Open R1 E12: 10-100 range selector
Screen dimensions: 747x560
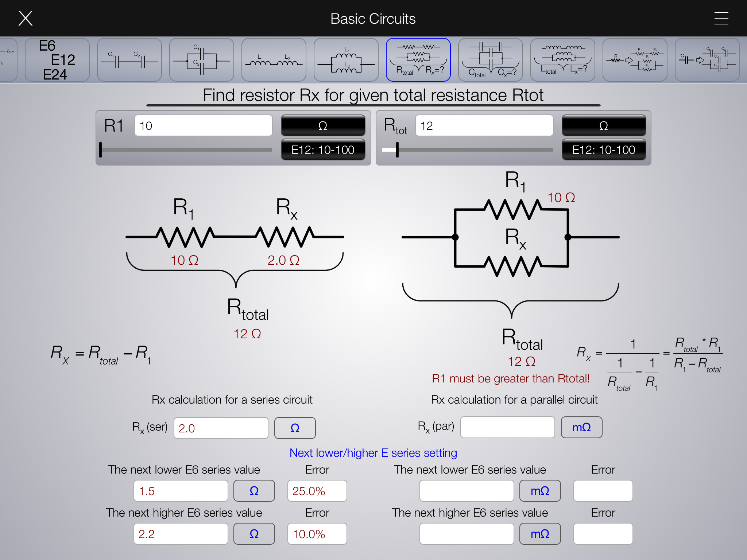[x=323, y=149]
